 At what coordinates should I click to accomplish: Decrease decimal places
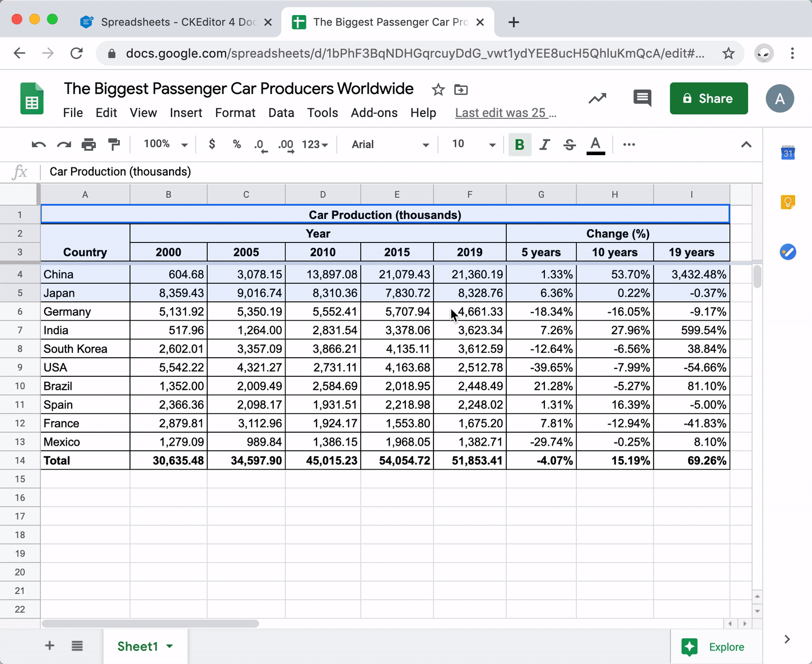tap(260, 145)
